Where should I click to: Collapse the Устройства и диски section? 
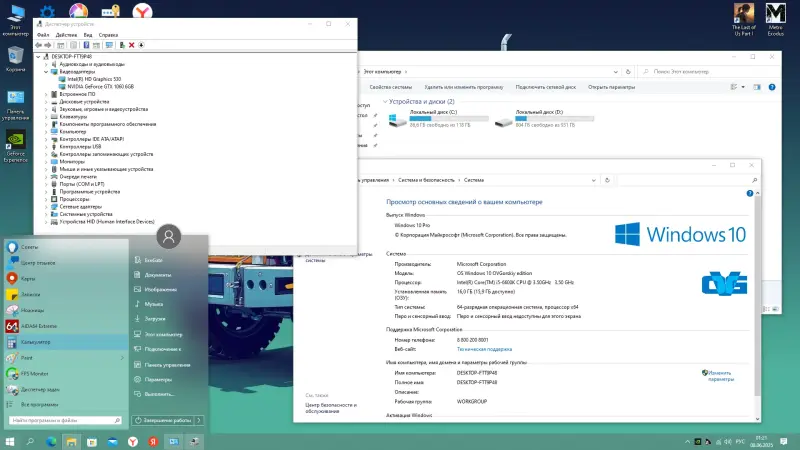(385, 102)
